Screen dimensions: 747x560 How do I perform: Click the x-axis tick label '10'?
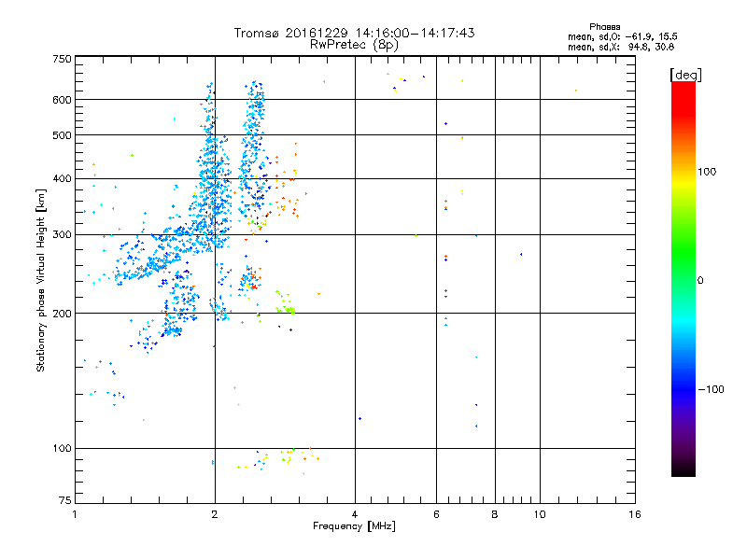tap(540, 514)
